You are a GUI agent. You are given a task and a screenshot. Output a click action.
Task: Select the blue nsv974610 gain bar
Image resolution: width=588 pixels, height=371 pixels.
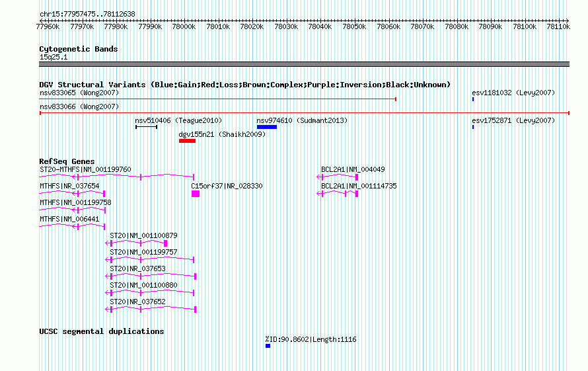(267, 127)
